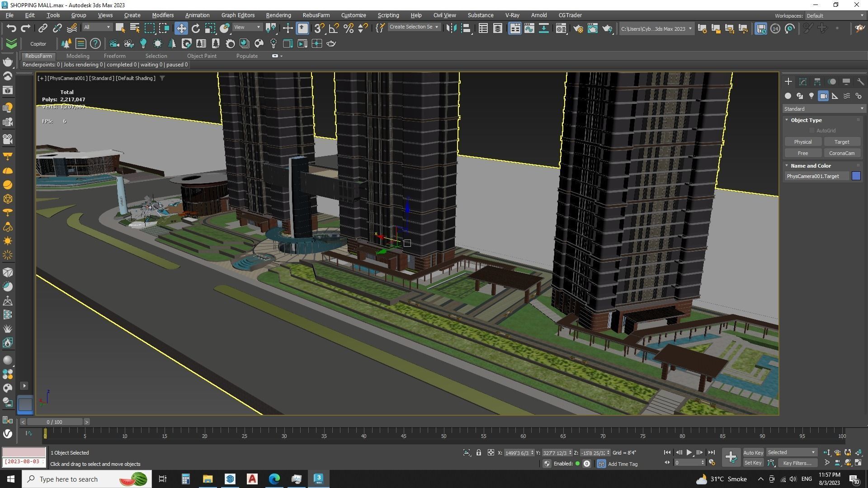
Task: Open the Select by Name list
Action: click(134, 28)
